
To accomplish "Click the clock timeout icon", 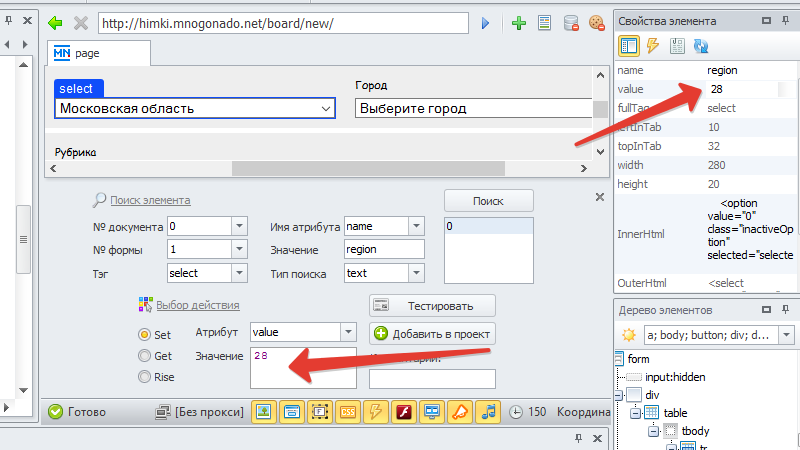I will tap(516, 412).
